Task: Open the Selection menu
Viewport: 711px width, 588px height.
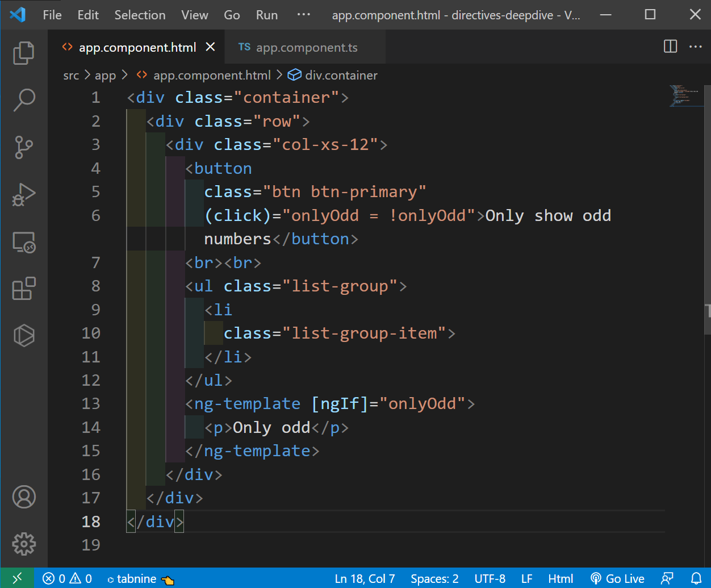Action: [x=140, y=15]
